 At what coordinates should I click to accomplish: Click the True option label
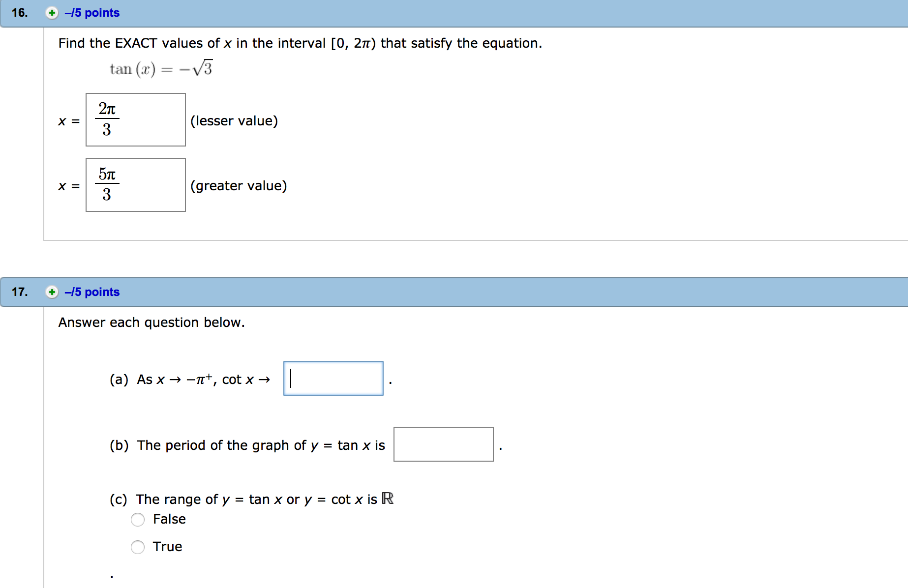167,547
